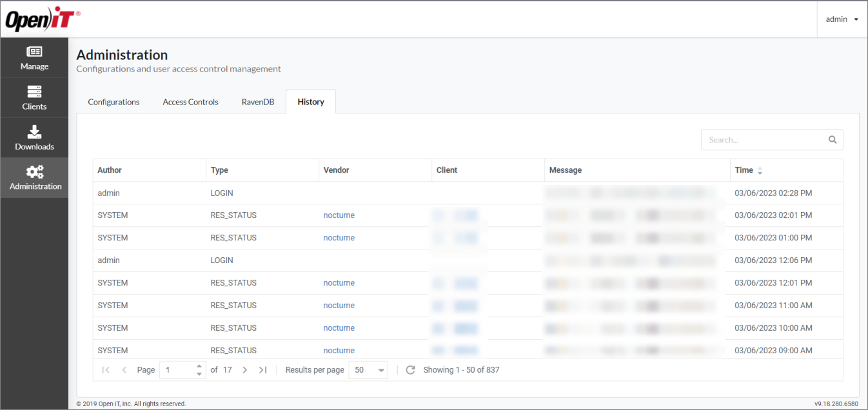The width and height of the screenshot is (868, 410).
Task: Jump to the first page of results
Action: [x=106, y=369]
